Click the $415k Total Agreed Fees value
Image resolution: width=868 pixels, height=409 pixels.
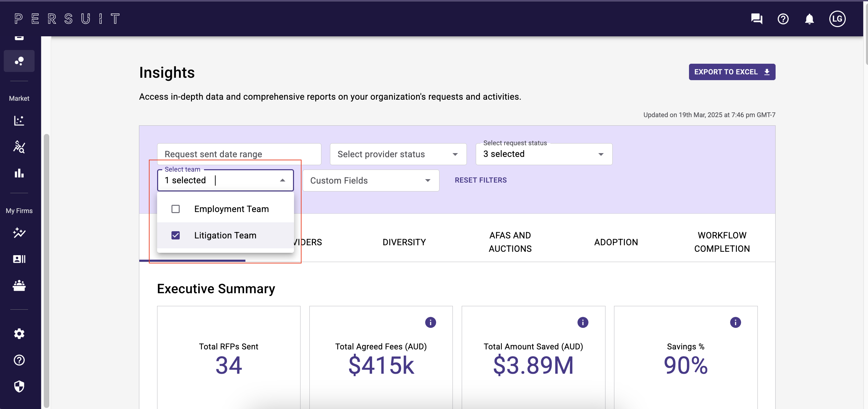click(x=381, y=365)
